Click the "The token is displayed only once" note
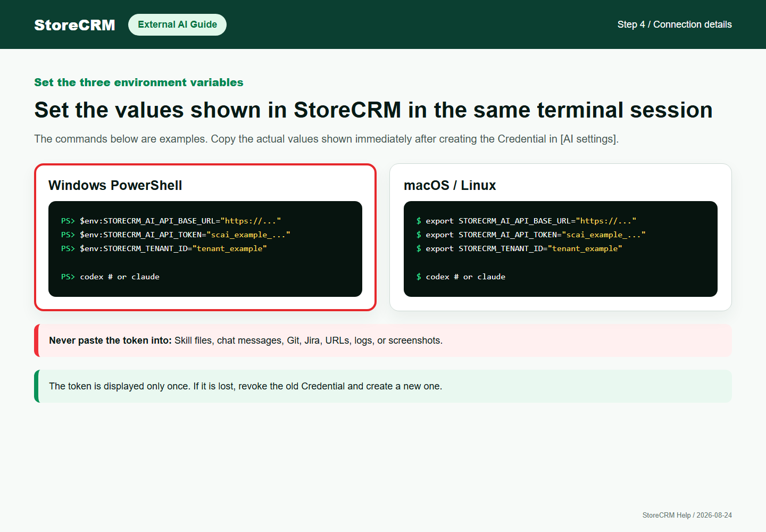The width and height of the screenshot is (766, 532). point(383,386)
